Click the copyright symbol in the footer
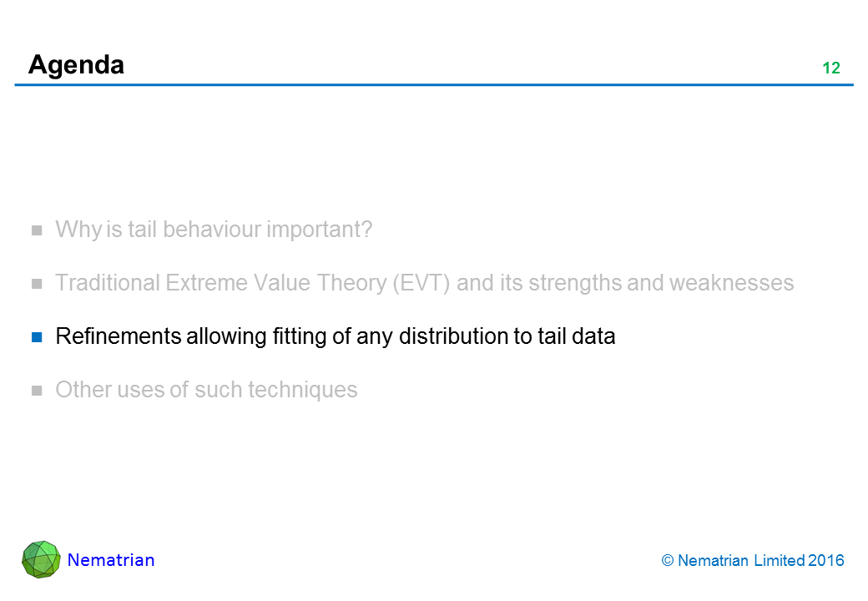This screenshot has height=601, width=868. click(668, 561)
